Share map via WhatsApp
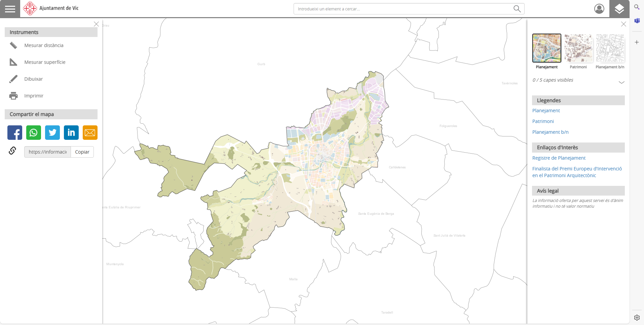This screenshot has width=644, height=325. pyautogui.click(x=34, y=133)
